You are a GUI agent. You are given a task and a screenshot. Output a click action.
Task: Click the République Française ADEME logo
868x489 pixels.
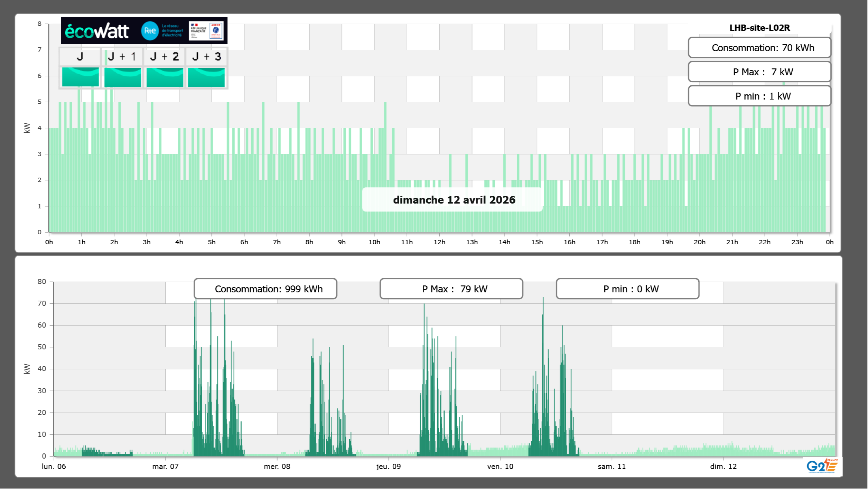pos(206,31)
